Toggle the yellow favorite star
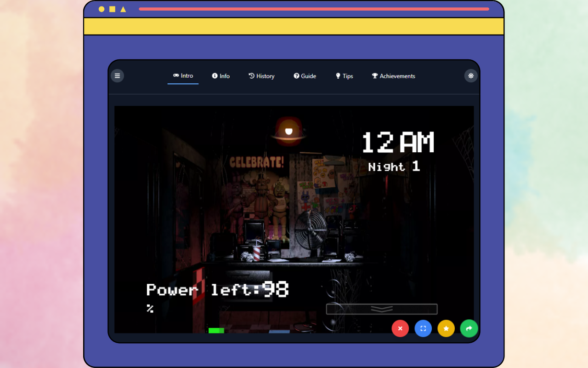 (x=446, y=328)
